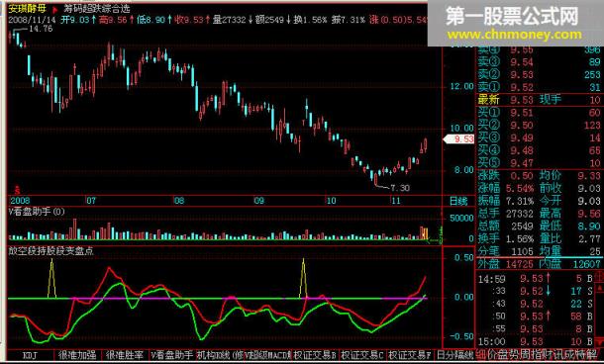The width and height of the screenshot is (604, 364).
Task: Switch to the 解 side-panel tab
Action: pos(593,355)
